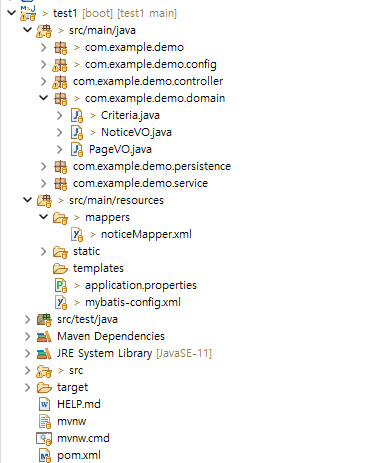Click the Criteria.java file icon
369x463 pixels.
[77, 116]
